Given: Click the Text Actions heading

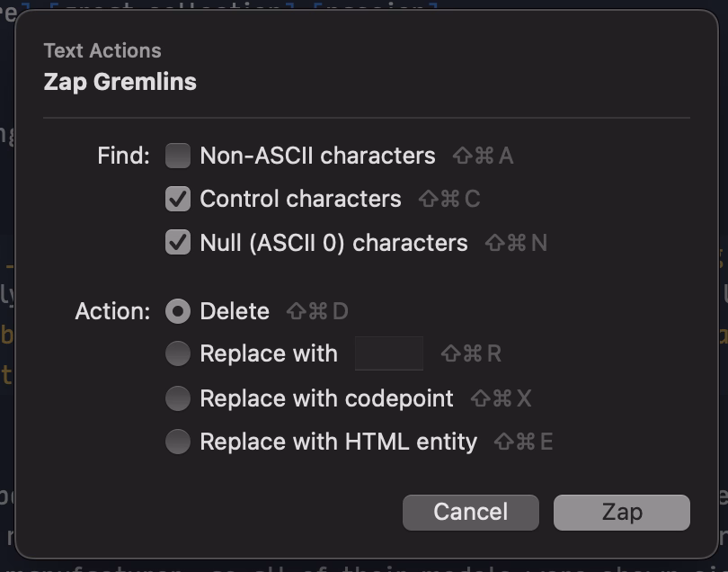Looking at the screenshot, I should pos(102,51).
